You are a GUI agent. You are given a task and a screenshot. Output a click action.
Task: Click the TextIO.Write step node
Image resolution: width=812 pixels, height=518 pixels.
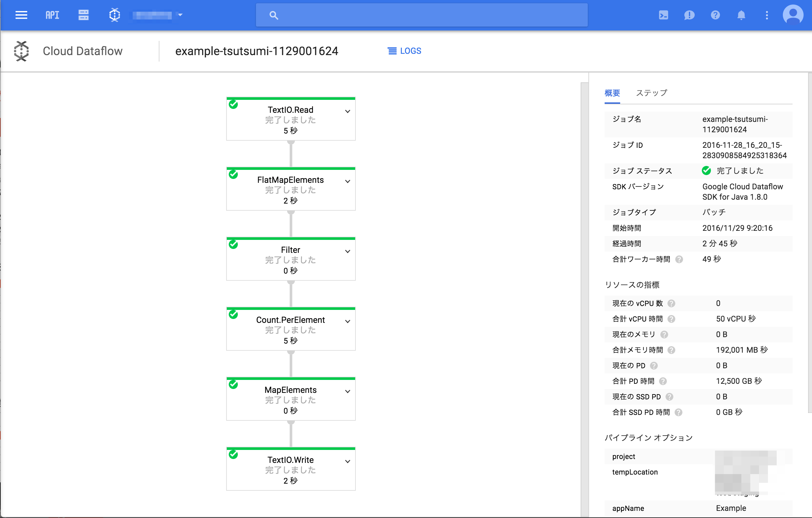click(290, 468)
